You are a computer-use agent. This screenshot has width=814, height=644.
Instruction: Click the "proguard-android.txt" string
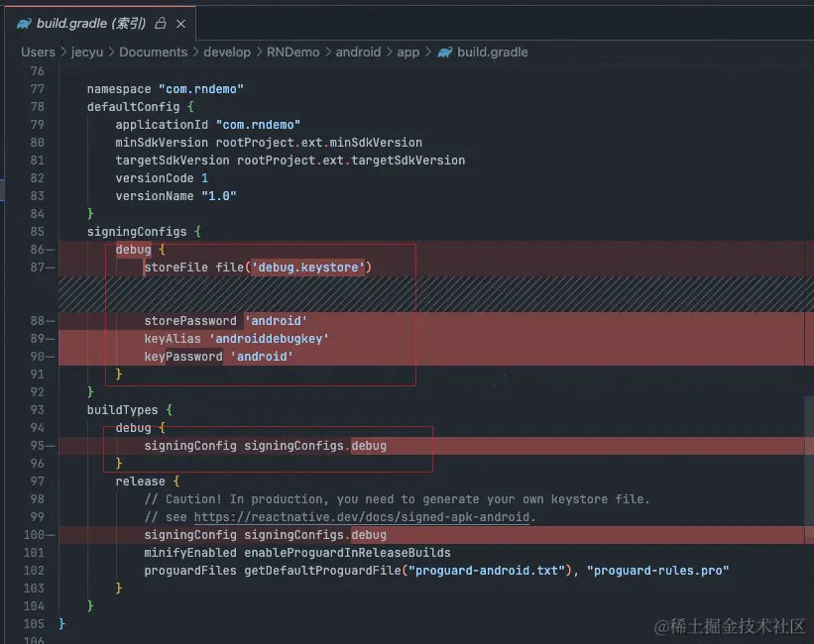(487, 571)
